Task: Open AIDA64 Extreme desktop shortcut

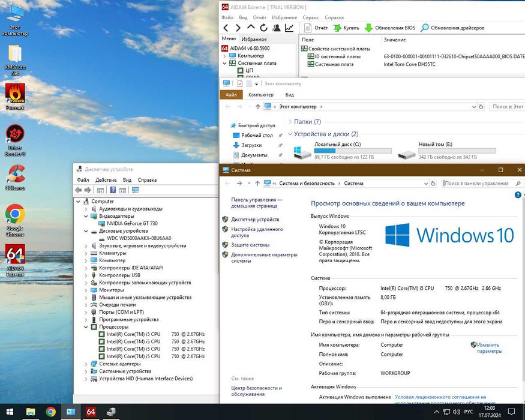Action: click(15, 260)
